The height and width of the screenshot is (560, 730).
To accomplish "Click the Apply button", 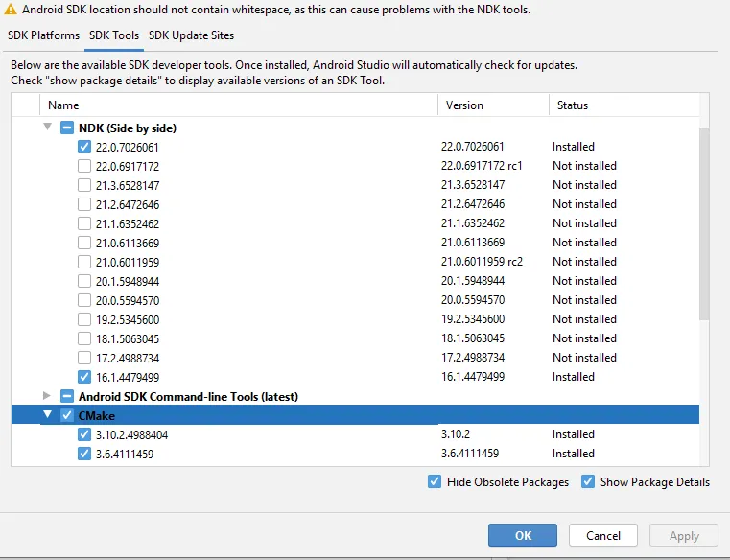I will 684,536.
